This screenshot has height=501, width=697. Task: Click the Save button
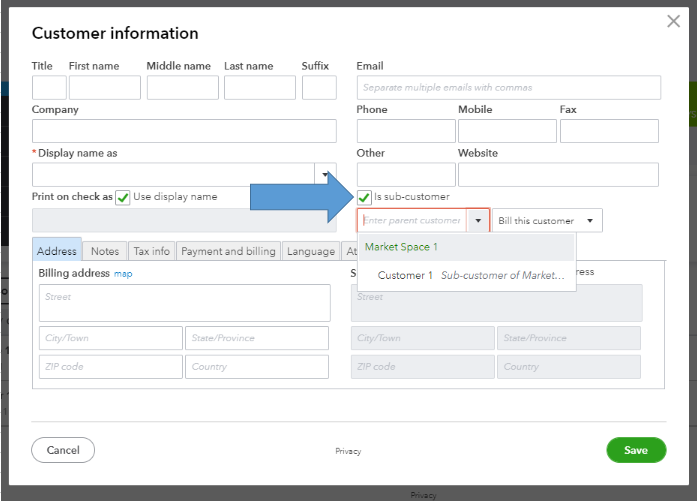point(636,450)
